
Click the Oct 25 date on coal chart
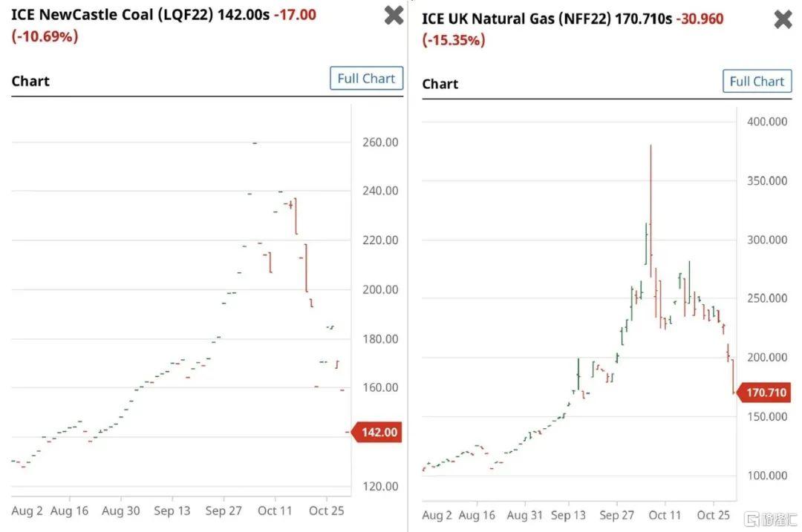coord(327,510)
